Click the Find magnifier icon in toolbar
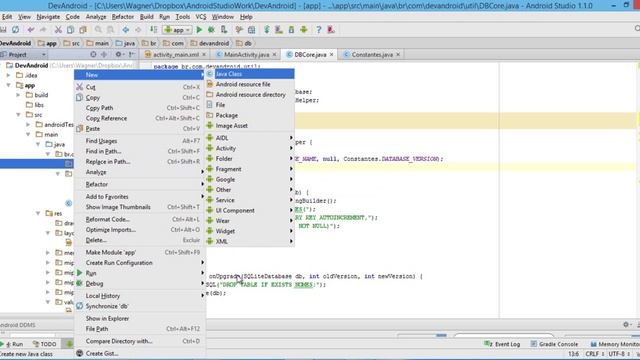The image size is (640, 360). 98,30
